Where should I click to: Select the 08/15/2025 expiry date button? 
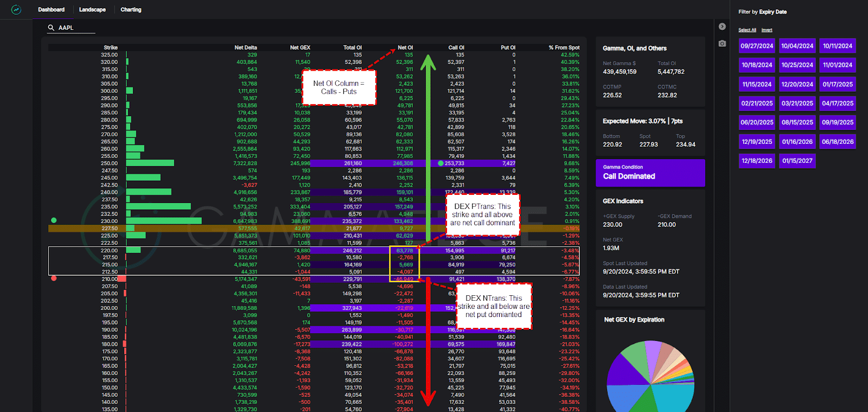[797, 122]
